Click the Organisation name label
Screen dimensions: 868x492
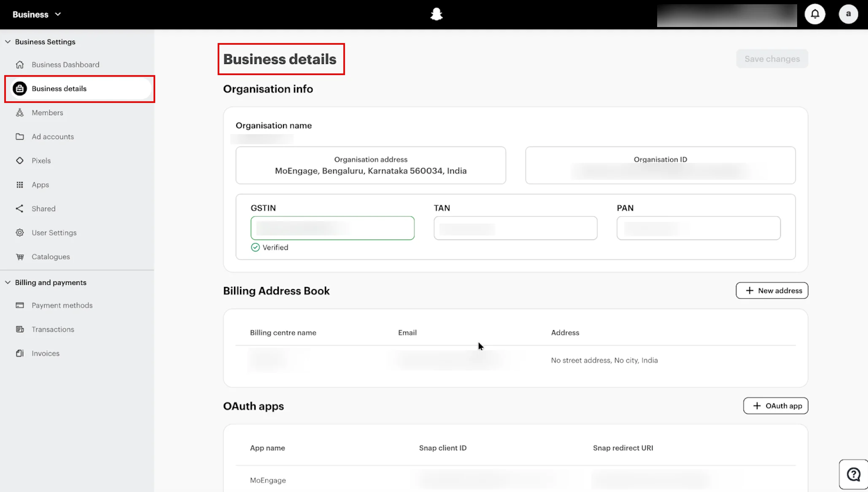pyautogui.click(x=274, y=125)
